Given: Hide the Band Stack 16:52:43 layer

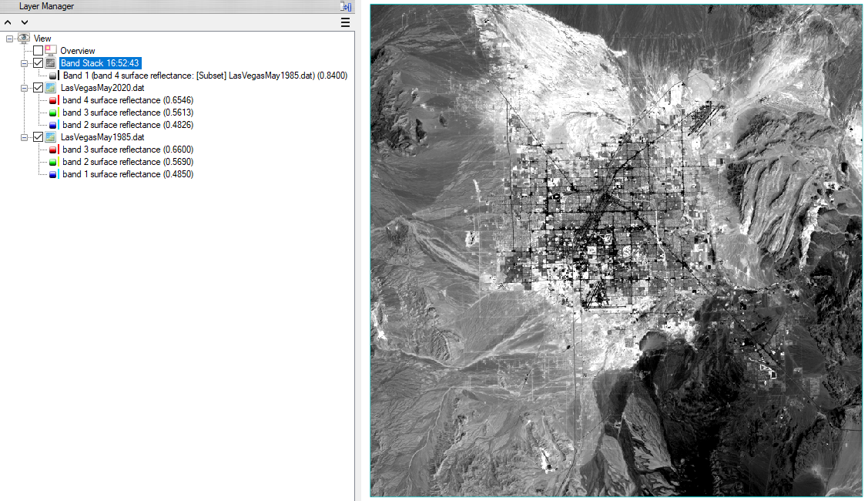Looking at the screenshot, I should tap(38, 63).
